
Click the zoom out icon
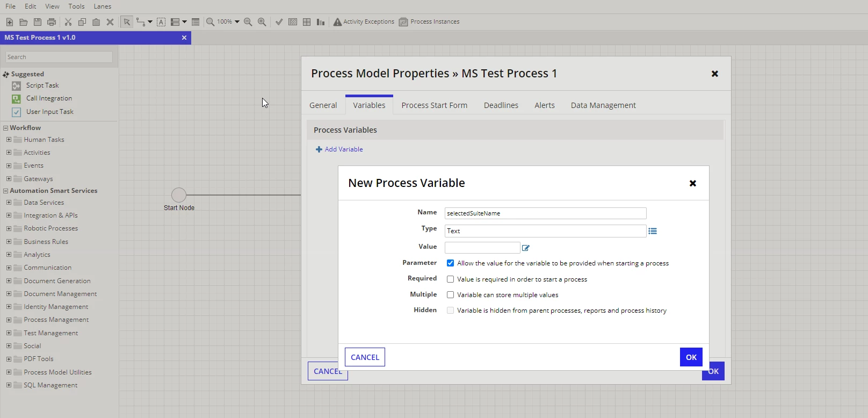pyautogui.click(x=248, y=22)
